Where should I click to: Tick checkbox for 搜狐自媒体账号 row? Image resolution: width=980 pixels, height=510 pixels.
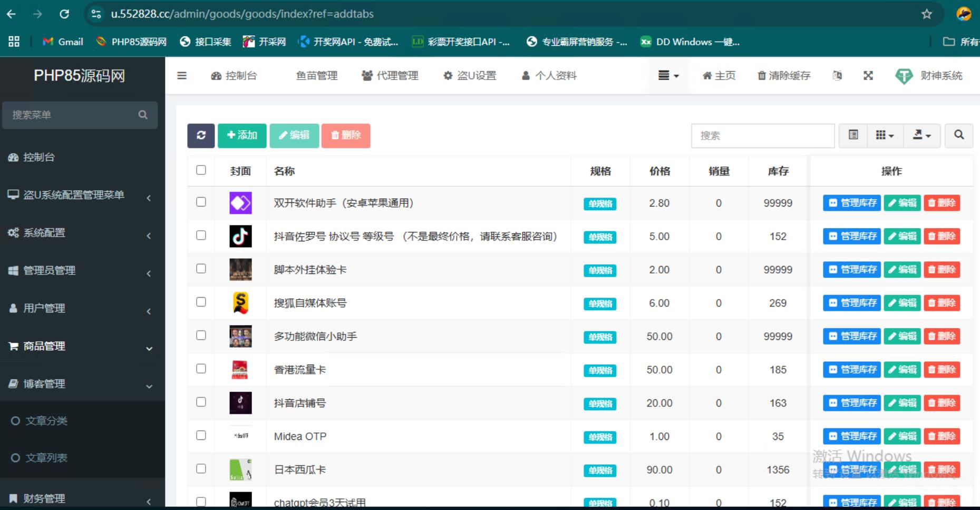(201, 302)
